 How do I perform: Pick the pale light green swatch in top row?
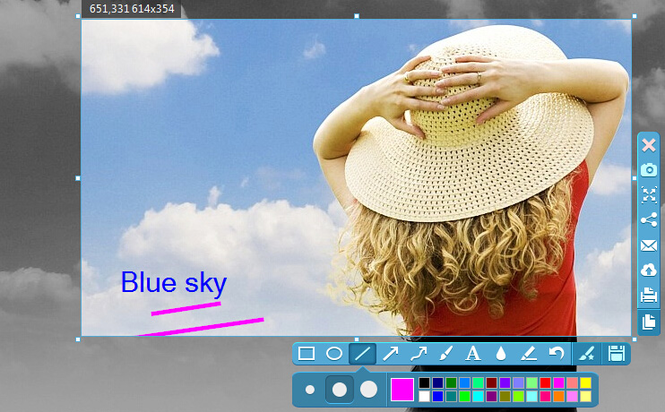pyautogui.click(x=532, y=383)
